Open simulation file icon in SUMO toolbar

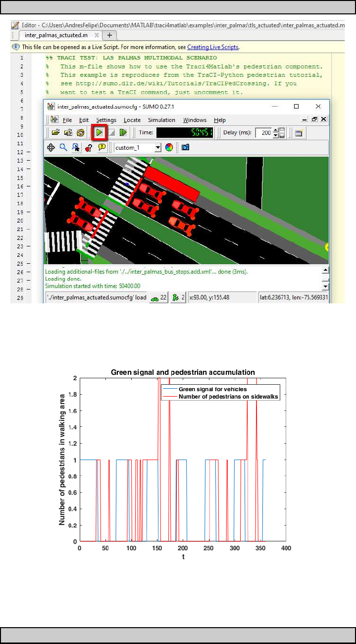pos(56,132)
